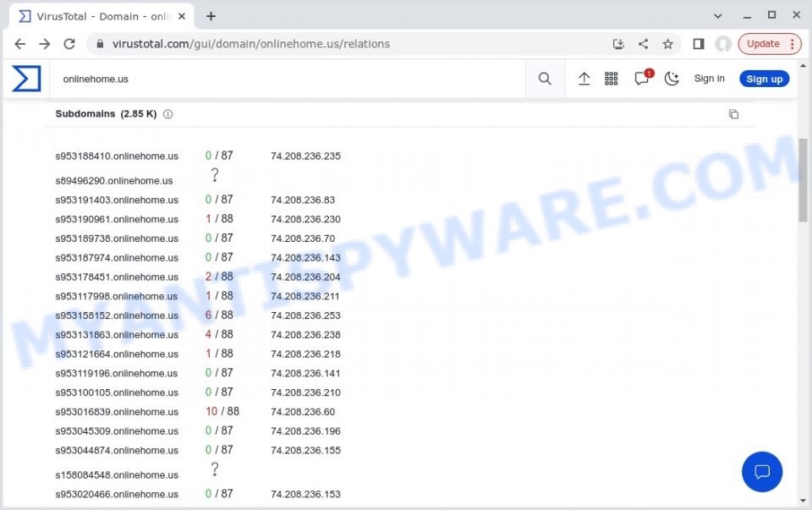Copy subdomains list using copy icon

pyautogui.click(x=733, y=114)
